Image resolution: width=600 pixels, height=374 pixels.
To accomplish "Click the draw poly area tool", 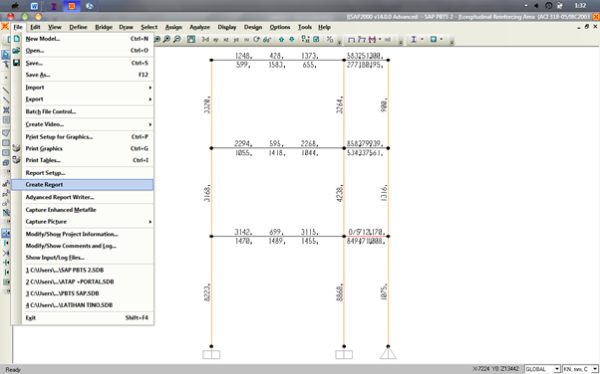I will point(6,133).
